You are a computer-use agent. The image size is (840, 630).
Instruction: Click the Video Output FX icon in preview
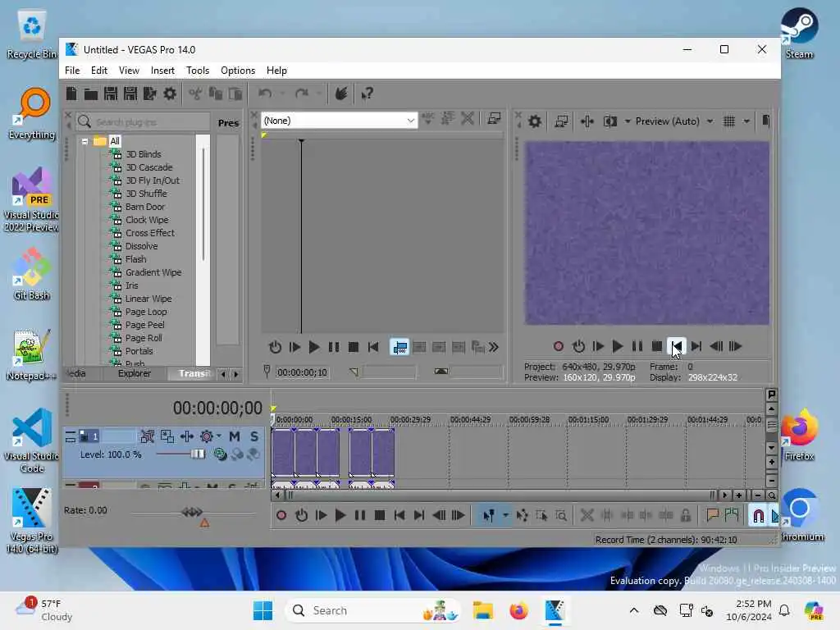pos(587,121)
